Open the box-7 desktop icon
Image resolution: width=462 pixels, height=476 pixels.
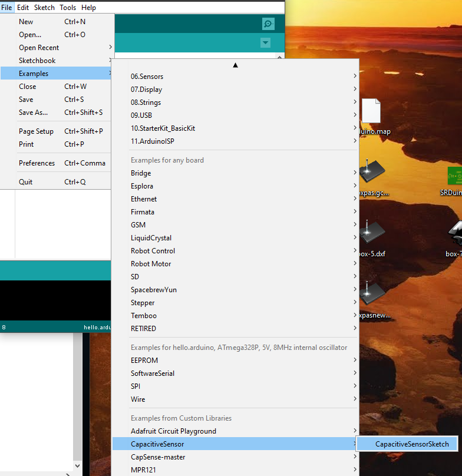coord(455,233)
